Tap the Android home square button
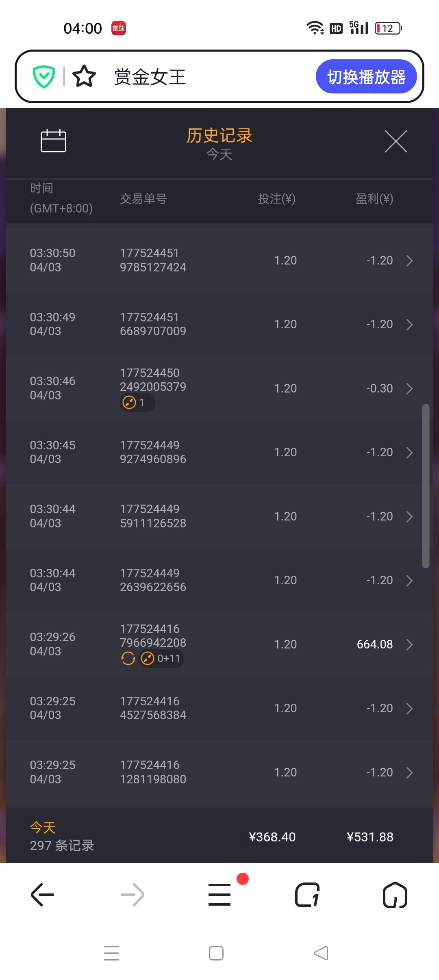 [216, 953]
